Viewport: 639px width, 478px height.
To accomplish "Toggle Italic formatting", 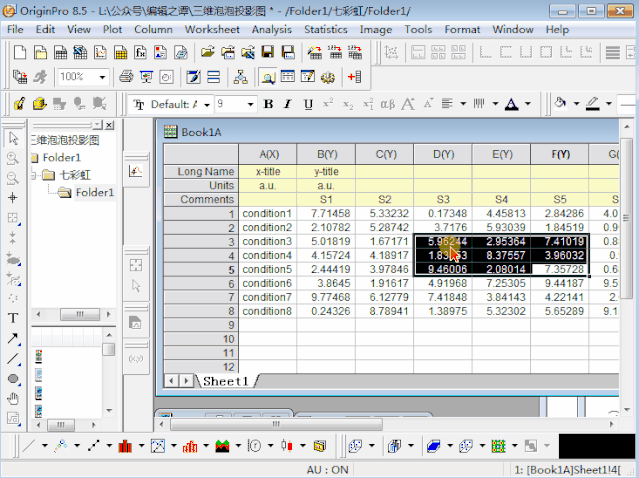I will [x=288, y=104].
